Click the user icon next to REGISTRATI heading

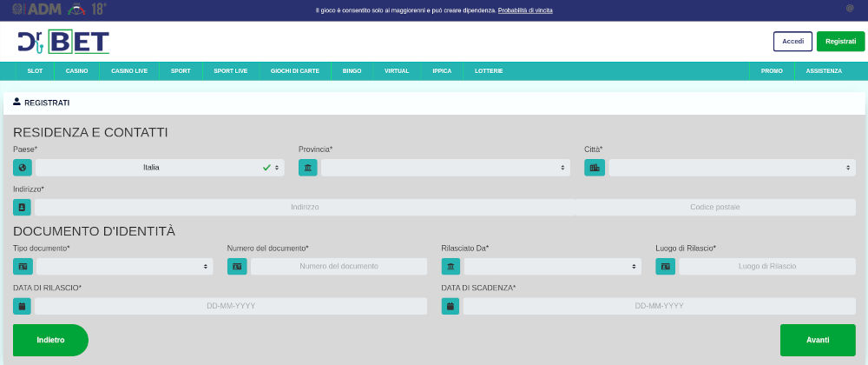(x=16, y=102)
